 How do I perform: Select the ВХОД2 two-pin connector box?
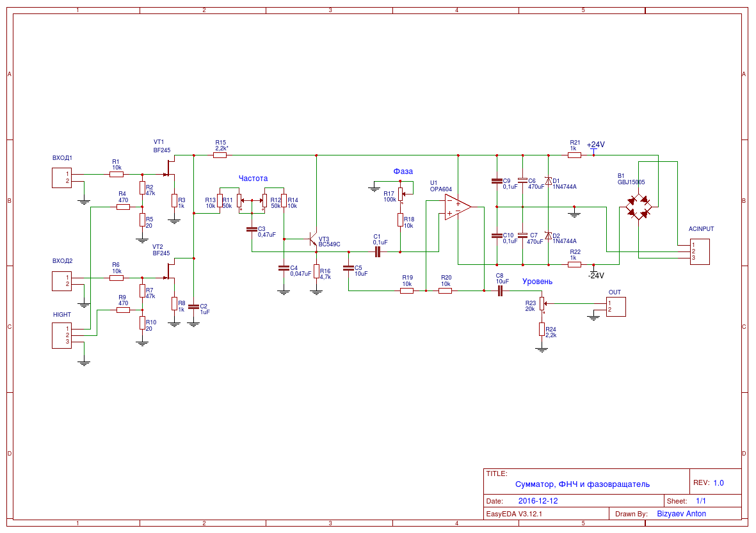pyautogui.click(x=61, y=281)
